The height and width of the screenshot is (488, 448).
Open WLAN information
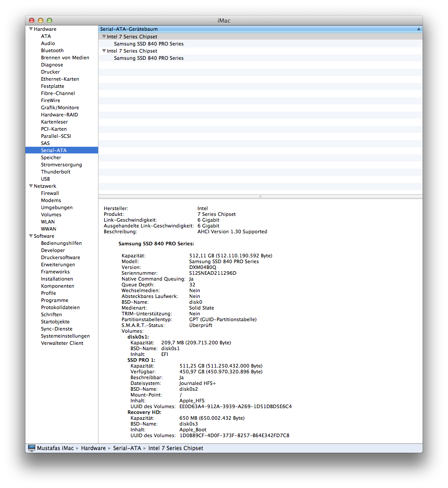click(x=48, y=222)
